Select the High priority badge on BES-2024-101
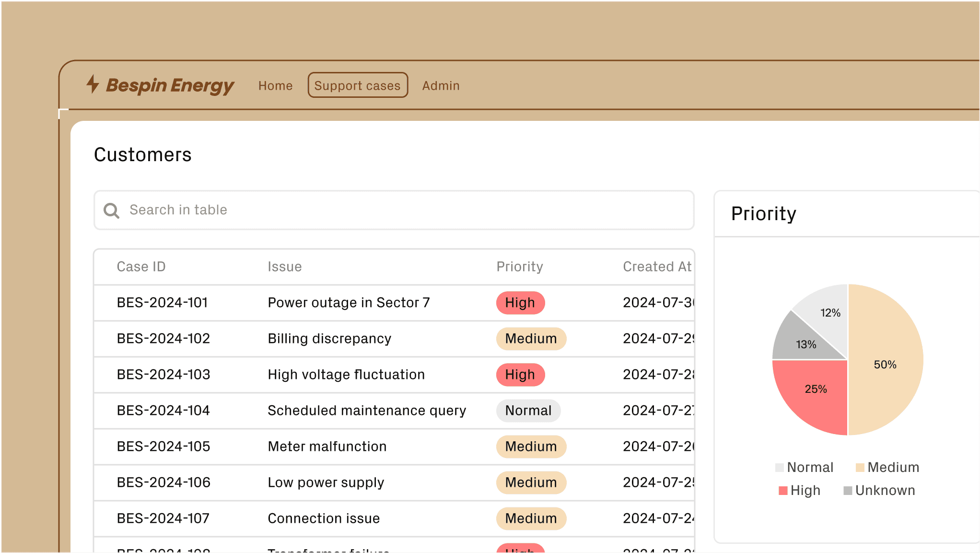 pyautogui.click(x=520, y=303)
